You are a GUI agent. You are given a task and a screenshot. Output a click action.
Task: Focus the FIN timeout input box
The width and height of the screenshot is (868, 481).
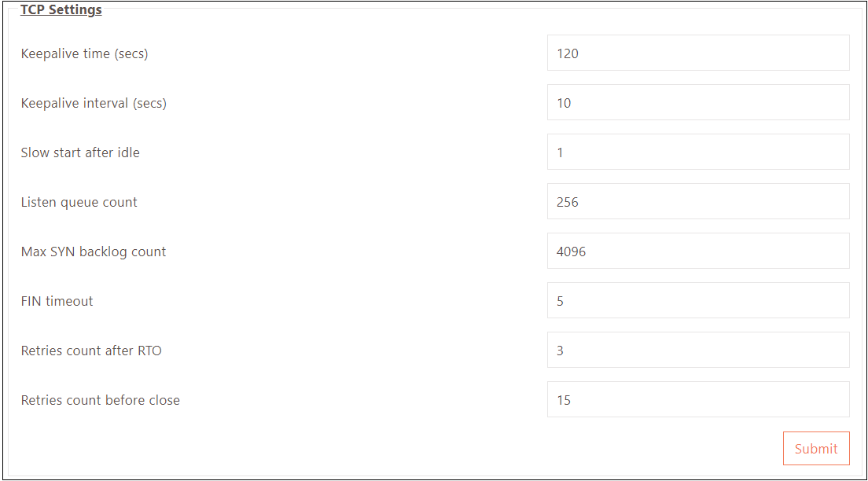click(x=697, y=301)
